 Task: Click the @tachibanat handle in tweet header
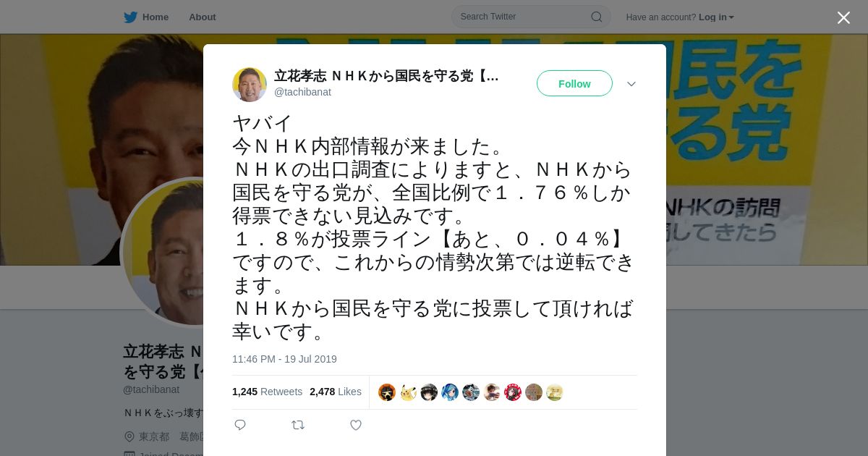(x=302, y=92)
